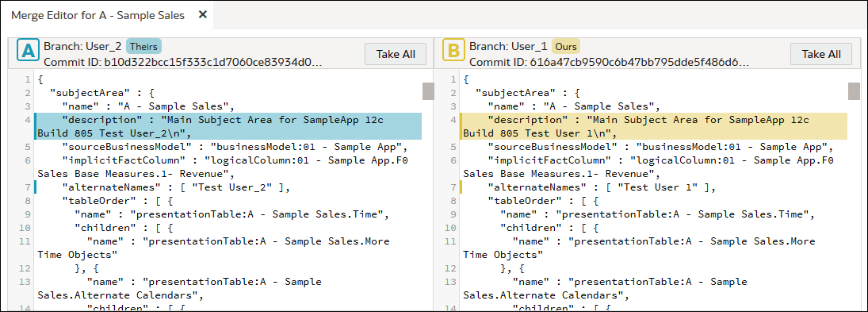
Task: Take All changes from User_2 branch
Action: point(396,54)
